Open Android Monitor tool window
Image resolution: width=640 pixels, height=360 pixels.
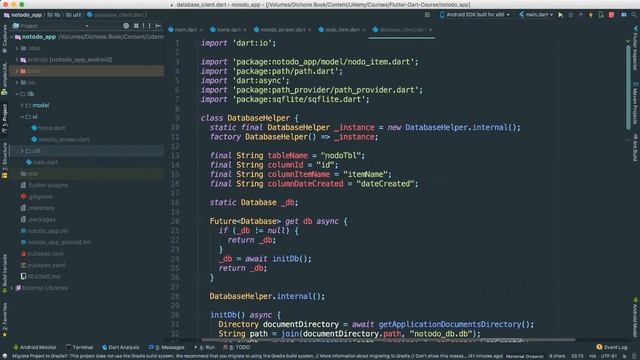(35, 347)
